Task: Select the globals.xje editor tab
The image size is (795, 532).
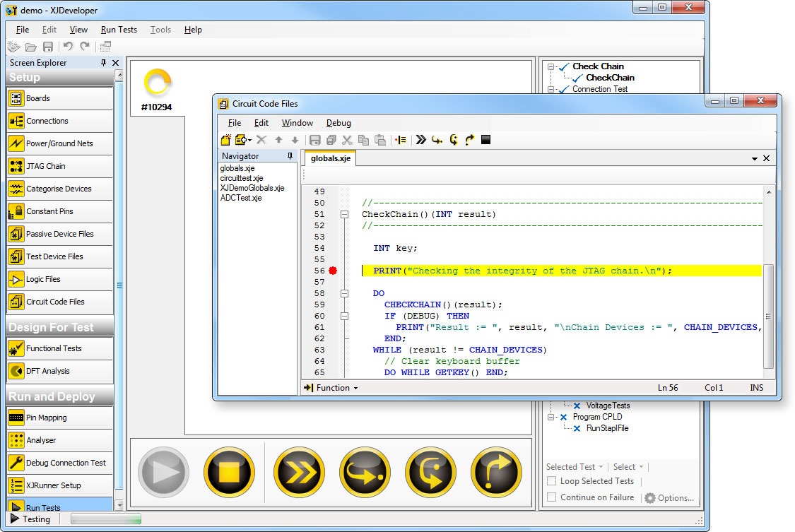Action: pos(331,158)
